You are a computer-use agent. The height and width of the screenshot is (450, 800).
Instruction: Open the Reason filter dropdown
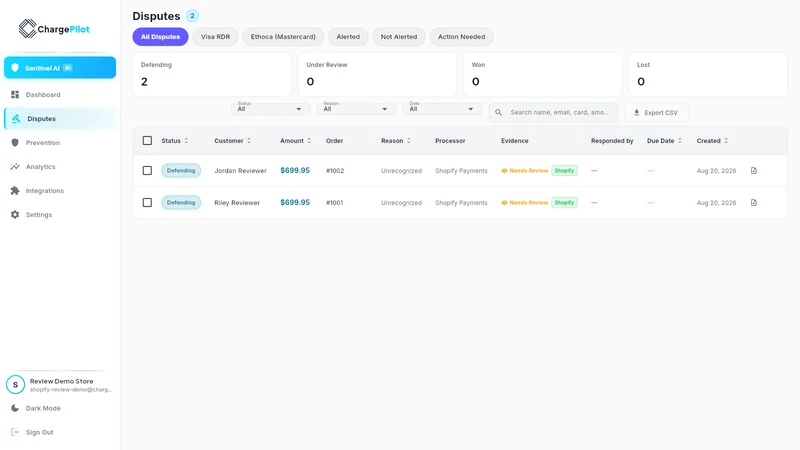point(356,108)
